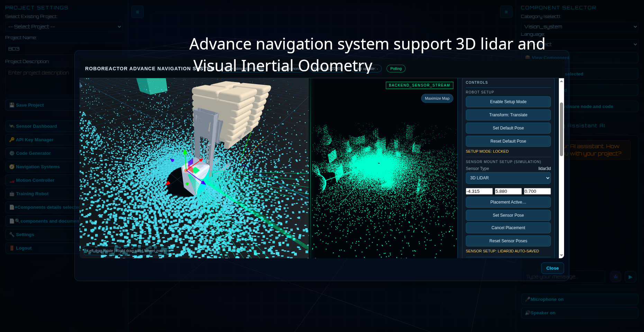This screenshot has height=332, width=644.
Task: Toggle the Microphone on button
Action: 580,299
